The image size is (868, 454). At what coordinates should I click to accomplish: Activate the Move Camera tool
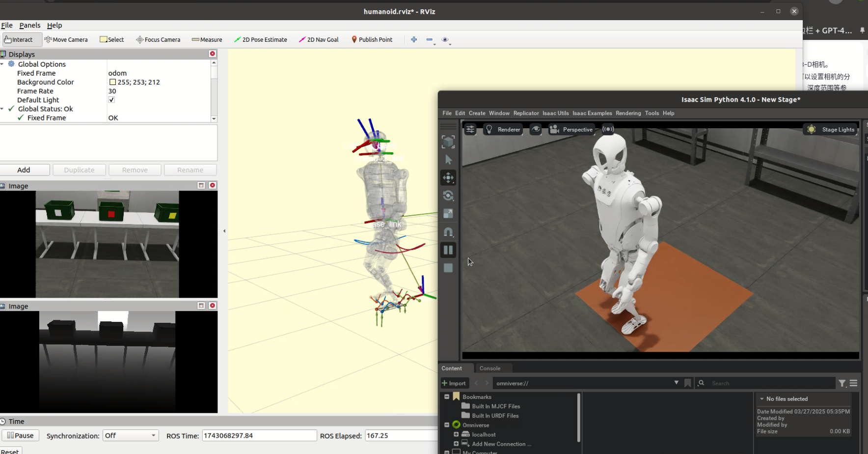[x=66, y=40]
